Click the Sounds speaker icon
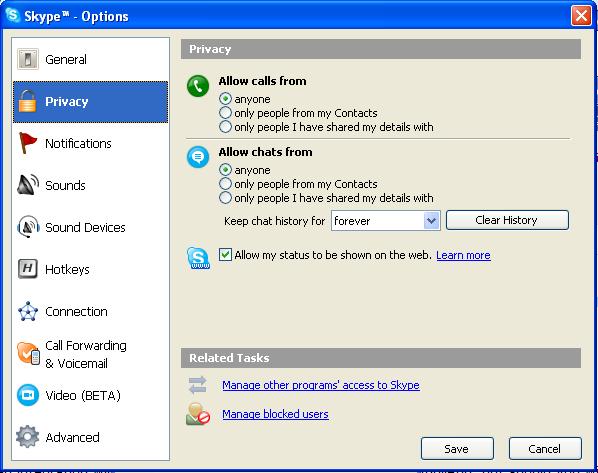This screenshot has width=598, height=473. tap(28, 185)
